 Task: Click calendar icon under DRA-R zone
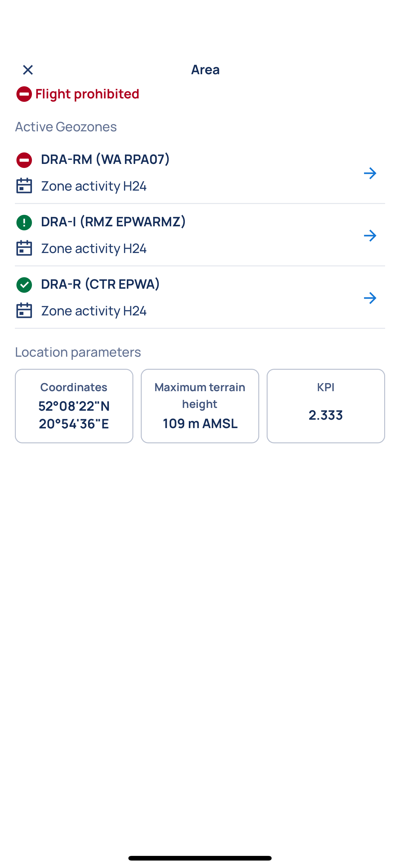(x=24, y=310)
